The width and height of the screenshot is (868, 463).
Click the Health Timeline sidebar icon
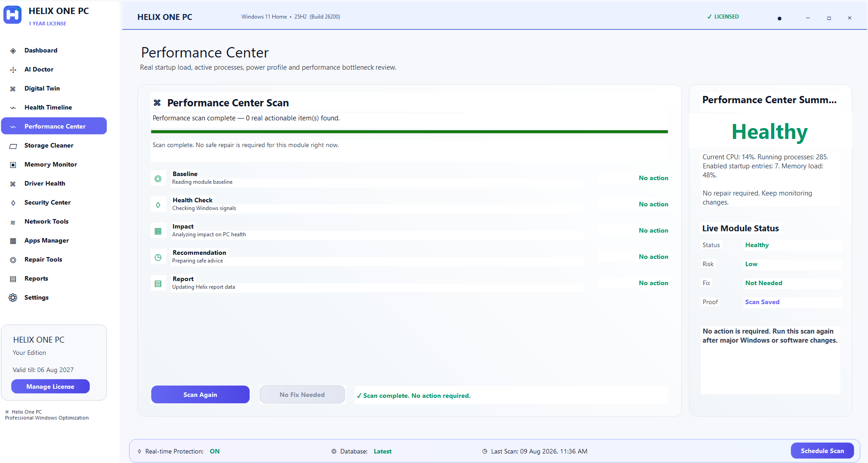pos(13,108)
